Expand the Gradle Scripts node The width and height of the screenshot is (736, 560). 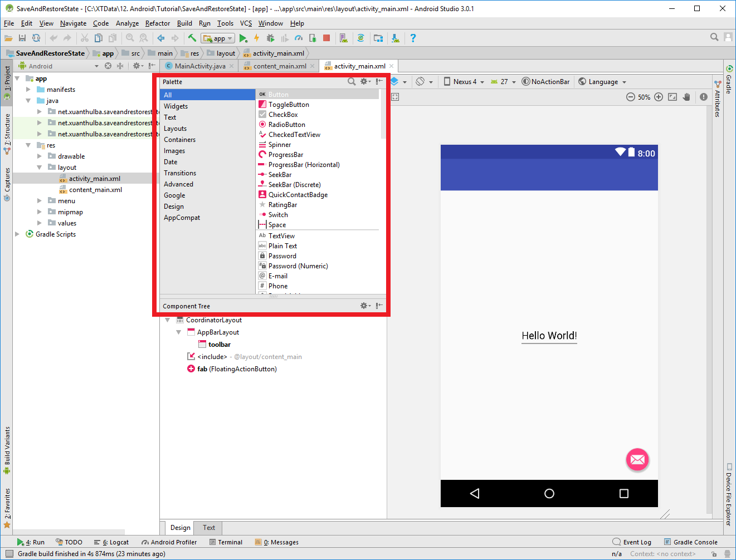[17, 234]
